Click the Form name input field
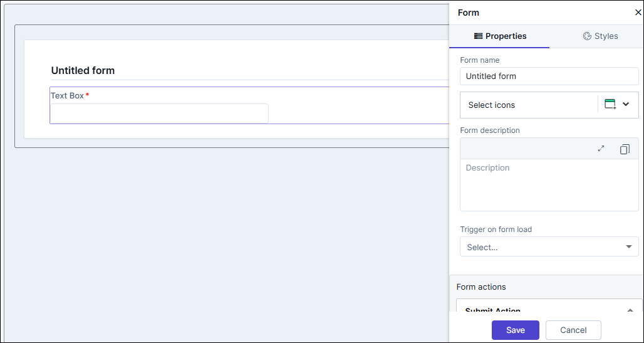This screenshot has width=644, height=343. coord(549,76)
